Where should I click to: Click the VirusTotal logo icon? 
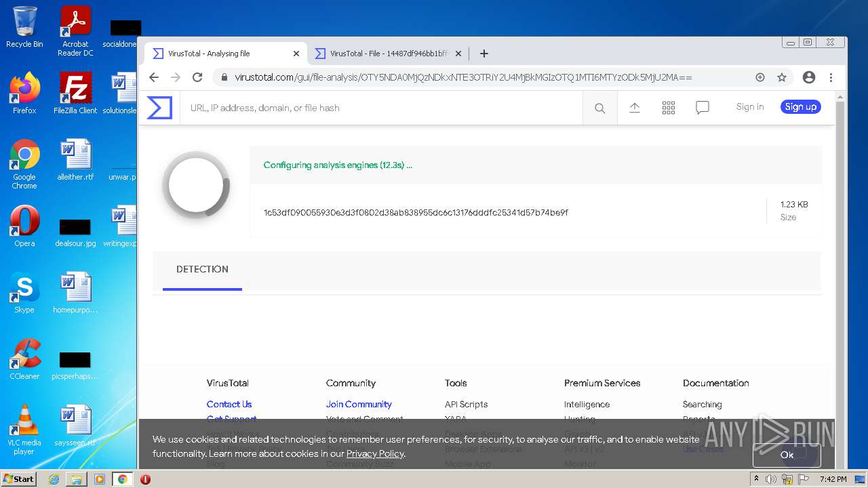(159, 108)
